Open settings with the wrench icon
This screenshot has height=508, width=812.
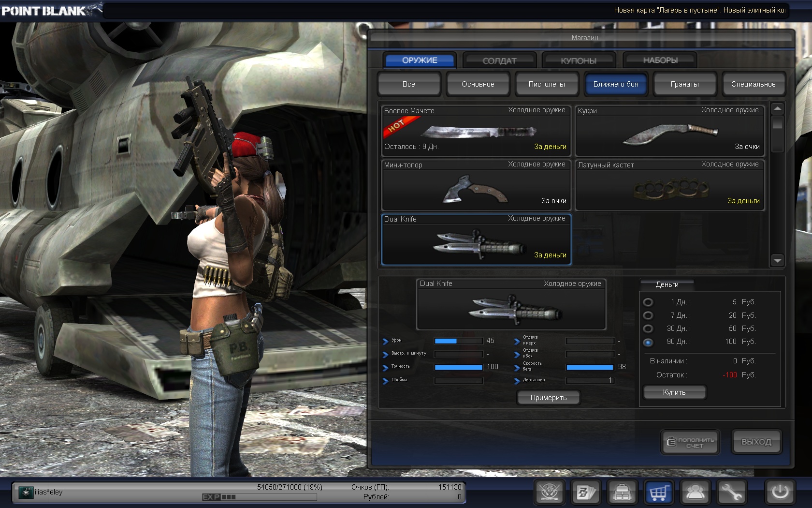click(x=732, y=493)
